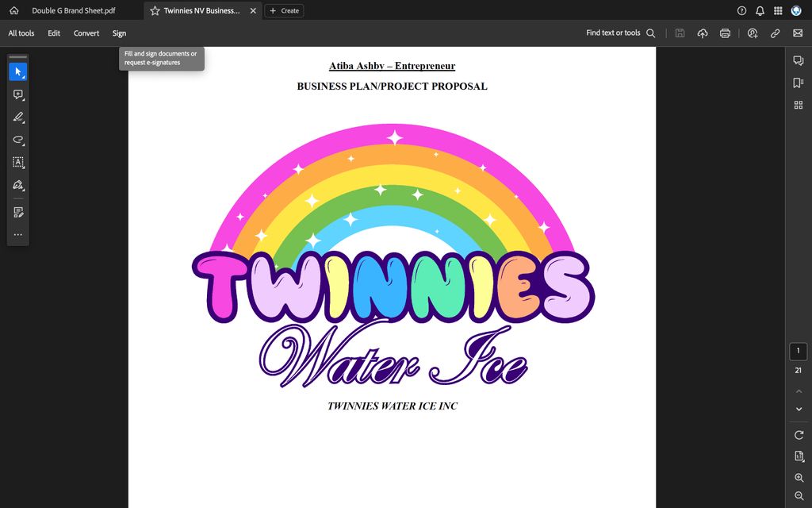Switch to Double G Brand Sheet.pdf tab
The width and height of the screenshot is (812, 508).
[x=74, y=10]
